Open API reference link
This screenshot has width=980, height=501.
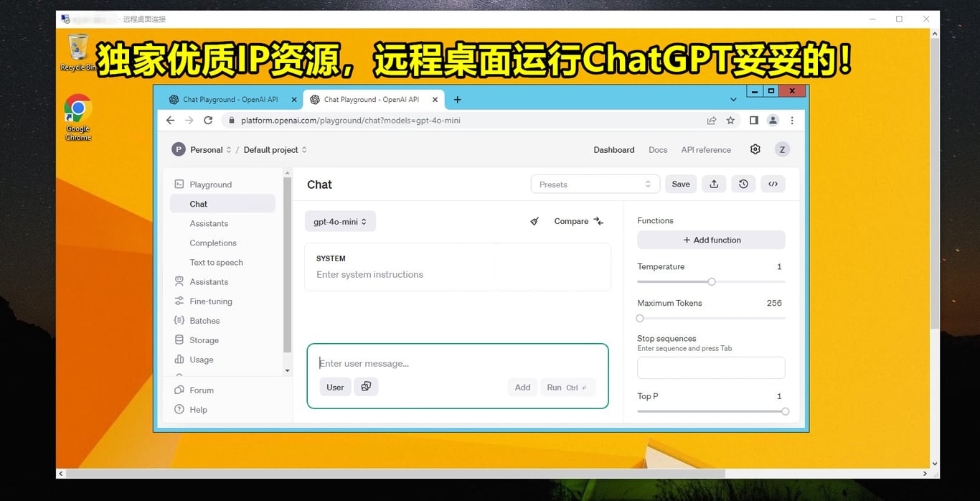pyautogui.click(x=706, y=150)
